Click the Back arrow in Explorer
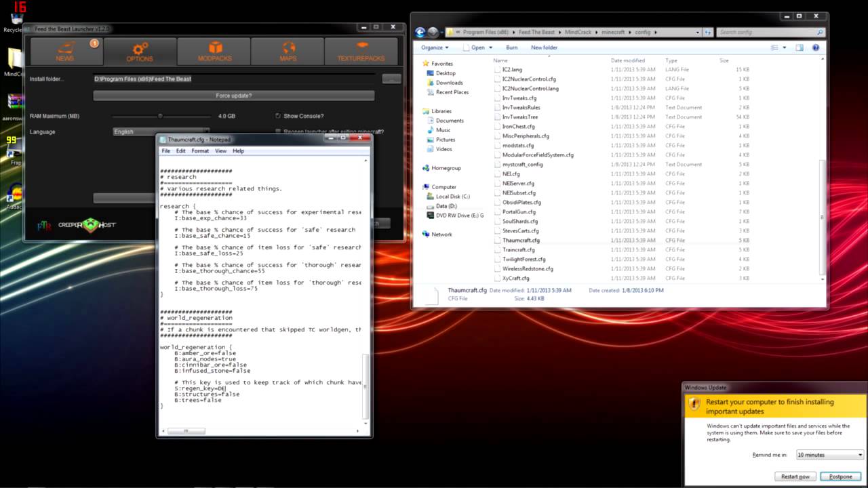 pyautogui.click(x=420, y=32)
